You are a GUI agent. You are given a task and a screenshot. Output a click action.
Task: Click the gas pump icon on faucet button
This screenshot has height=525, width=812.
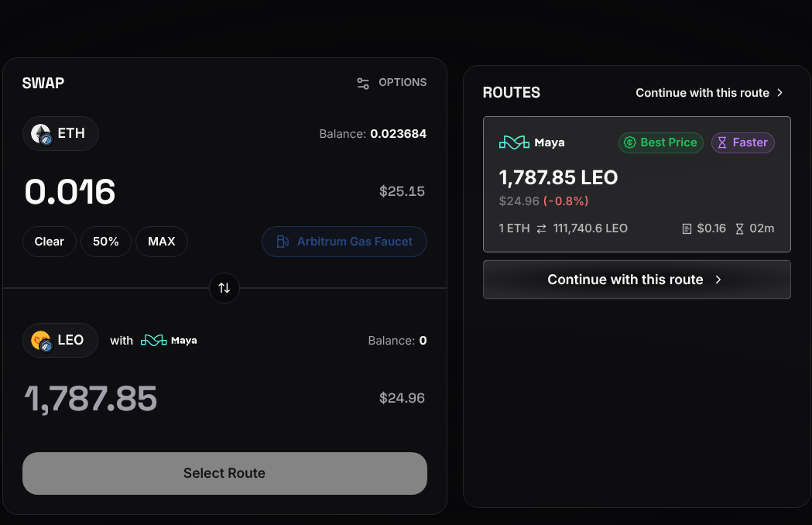tap(283, 242)
